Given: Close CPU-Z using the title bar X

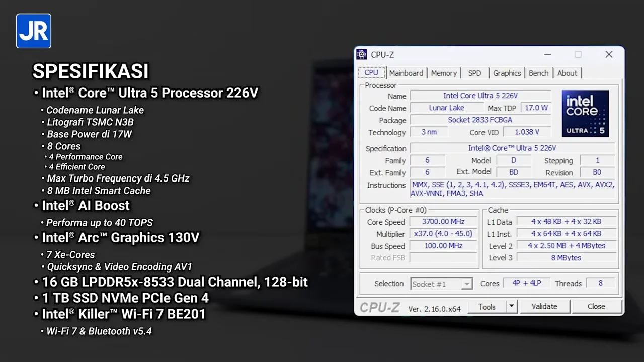Looking at the screenshot, I should (609, 55).
